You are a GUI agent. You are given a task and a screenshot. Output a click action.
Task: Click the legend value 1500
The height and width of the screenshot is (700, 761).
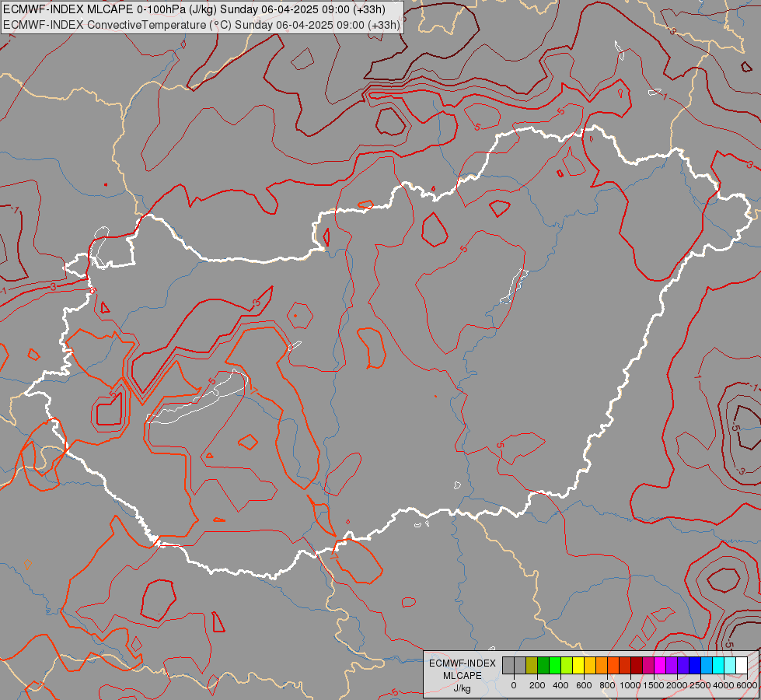point(655,685)
